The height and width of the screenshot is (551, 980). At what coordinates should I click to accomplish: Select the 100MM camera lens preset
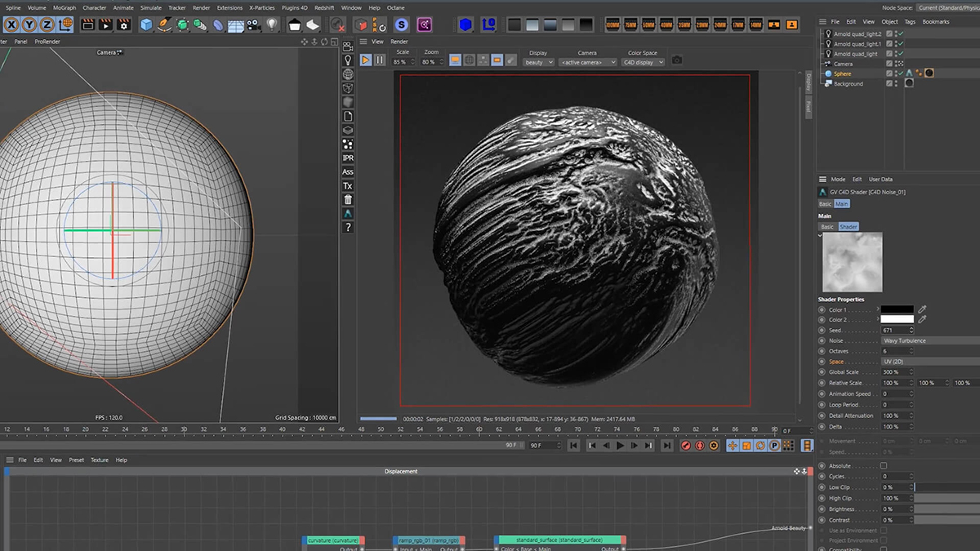tap(612, 25)
